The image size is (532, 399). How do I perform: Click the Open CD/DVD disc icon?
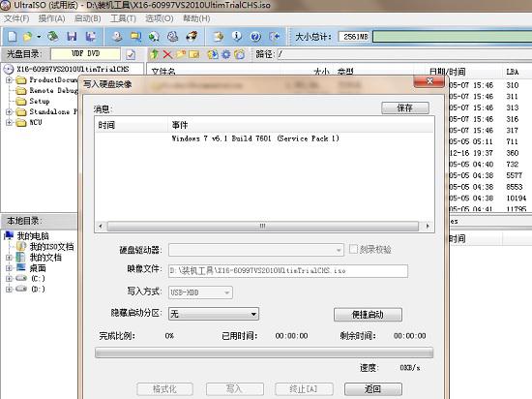(x=52, y=36)
